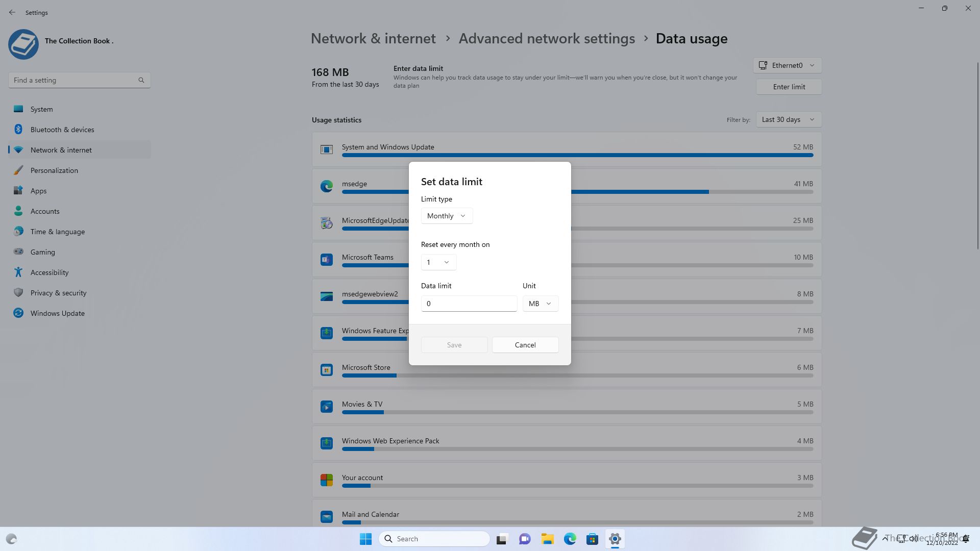Viewport: 980px width, 551px height.
Task: Click the Data limit input field
Action: point(469,304)
